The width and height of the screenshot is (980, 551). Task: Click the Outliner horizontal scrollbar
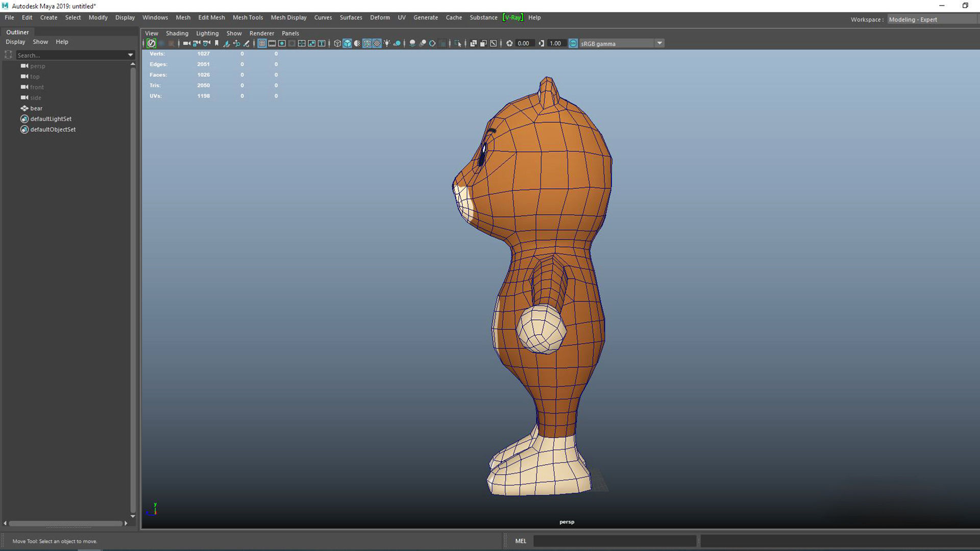65,523
